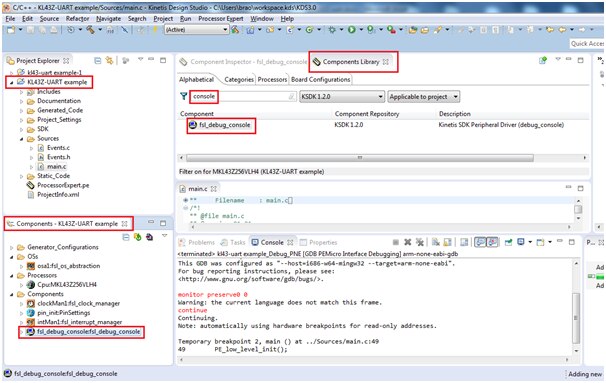
Task: Open the Properties tab
Action: click(x=318, y=242)
